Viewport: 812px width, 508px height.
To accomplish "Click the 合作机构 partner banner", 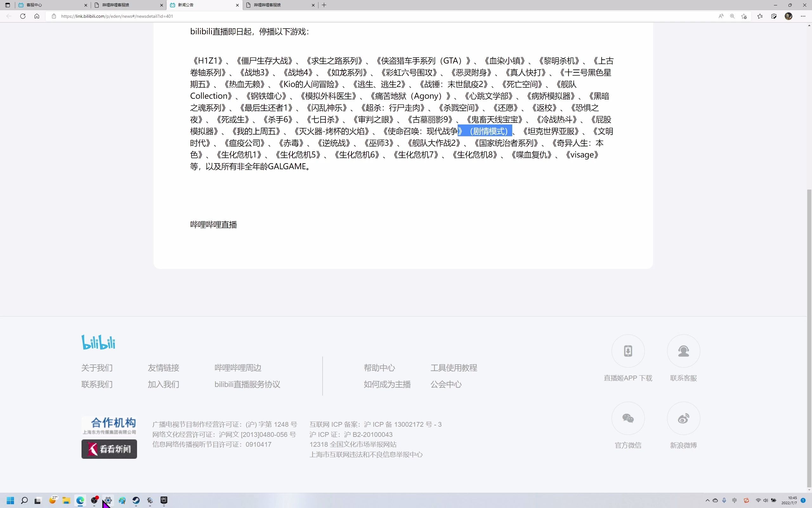I will (109, 426).
